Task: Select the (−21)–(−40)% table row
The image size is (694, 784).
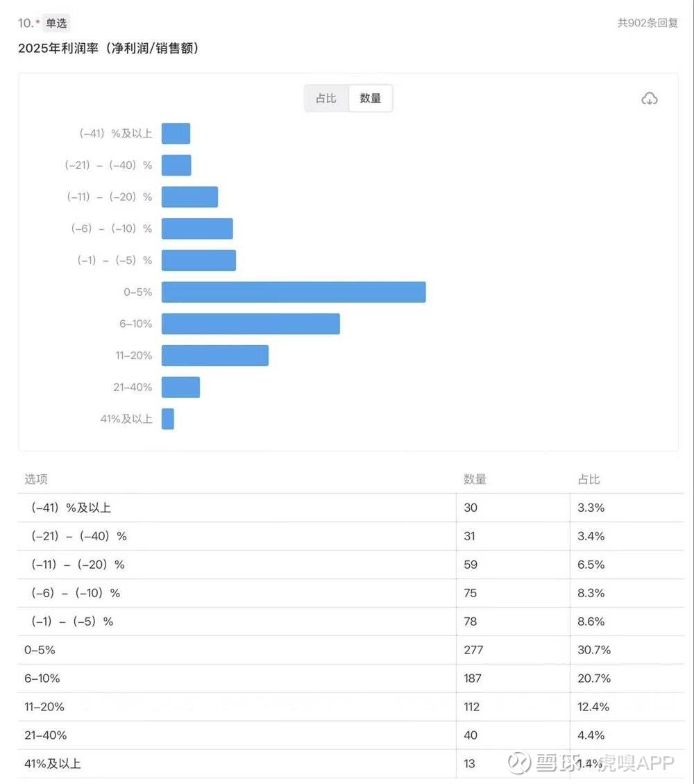Action: [x=79, y=536]
